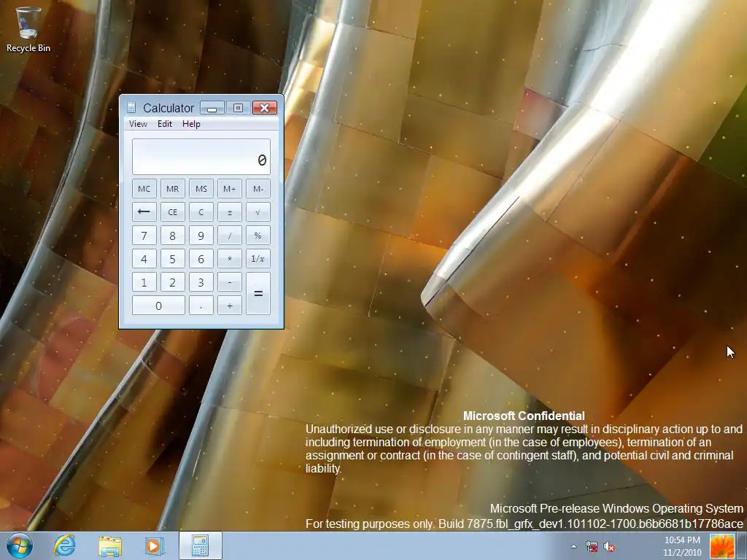This screenshot has height=560, width=747.
Task: Open Windows Explorer from the taskbar
Action: point(109,545)
